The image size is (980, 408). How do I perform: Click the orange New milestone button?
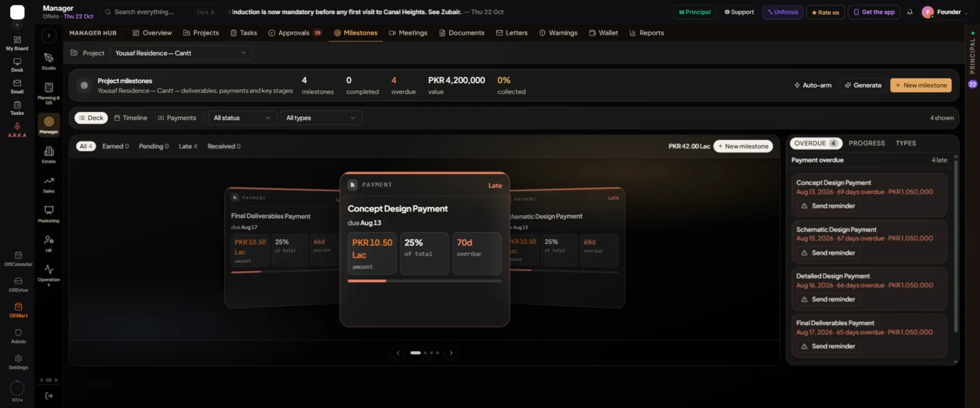pos(921,85)
